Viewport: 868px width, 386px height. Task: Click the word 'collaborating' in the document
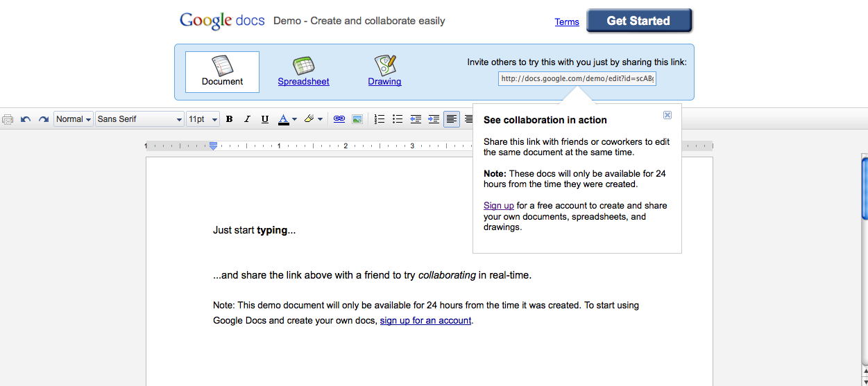pos(447,275)
